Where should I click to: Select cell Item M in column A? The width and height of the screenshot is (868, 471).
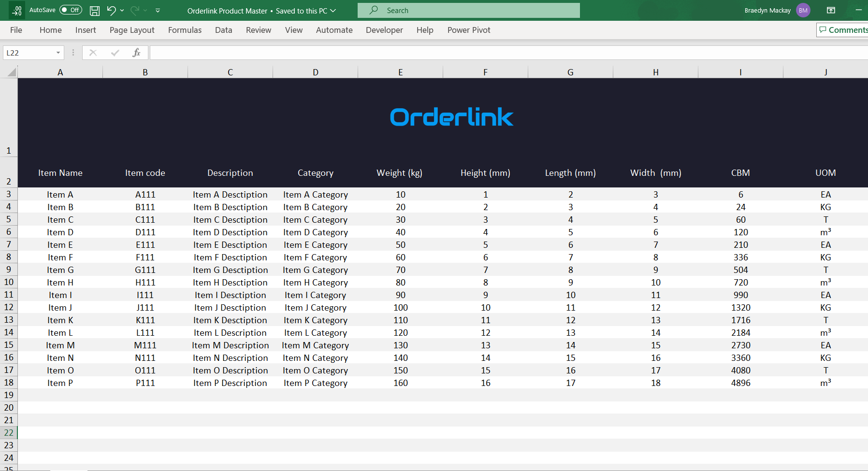pyautogui.click(x=60, y=345)
